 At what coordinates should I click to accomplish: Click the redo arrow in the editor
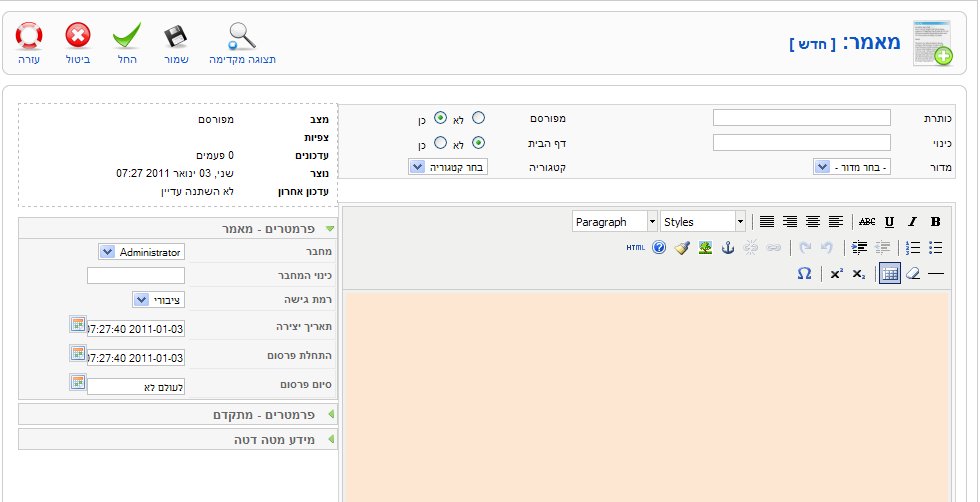(806, 248)
